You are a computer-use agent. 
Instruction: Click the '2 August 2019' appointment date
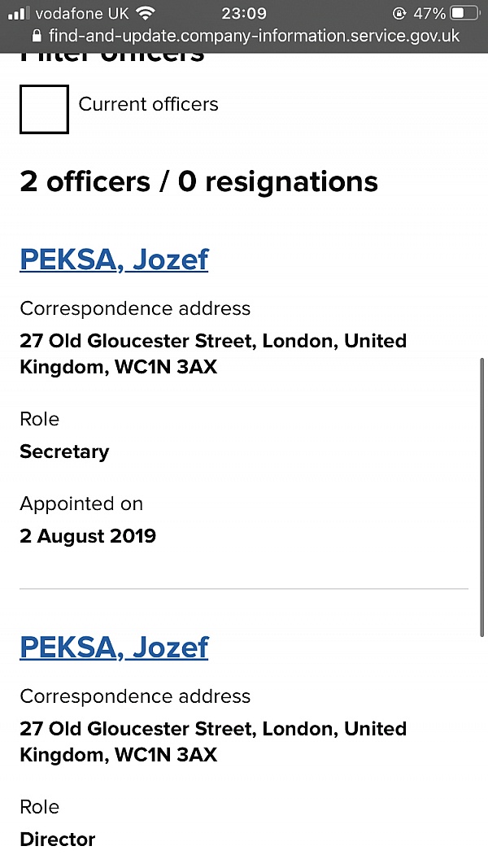[88, 536]
